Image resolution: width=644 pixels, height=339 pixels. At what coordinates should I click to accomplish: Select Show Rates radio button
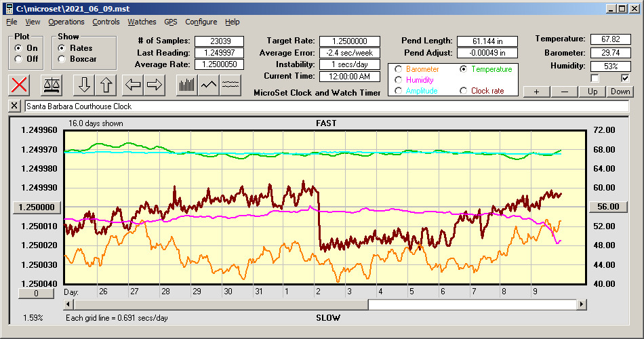[x=62, y=48]
